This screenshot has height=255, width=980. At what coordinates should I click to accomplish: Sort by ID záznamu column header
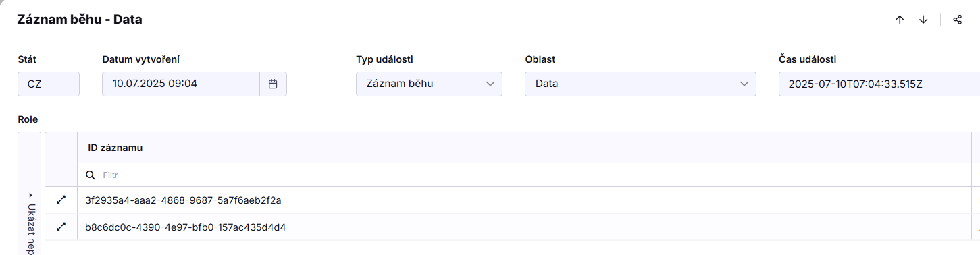115,148
